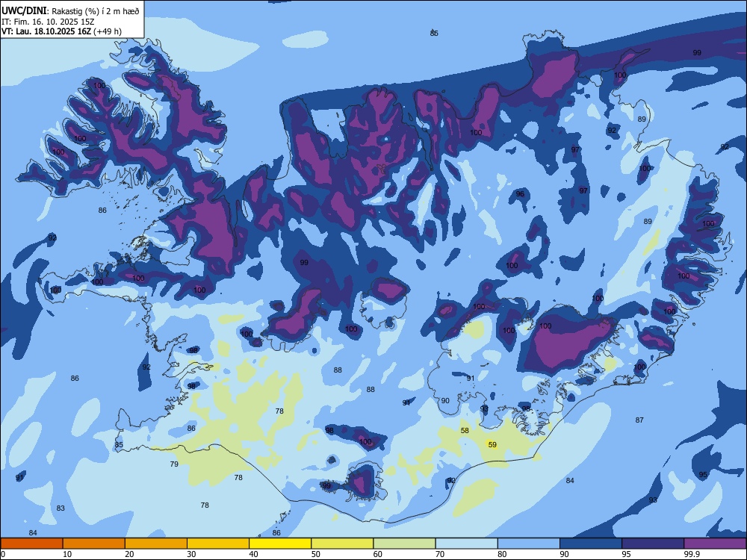
Task: Click the 80–90 medium blue legend swatch
Action: [529, 544]
